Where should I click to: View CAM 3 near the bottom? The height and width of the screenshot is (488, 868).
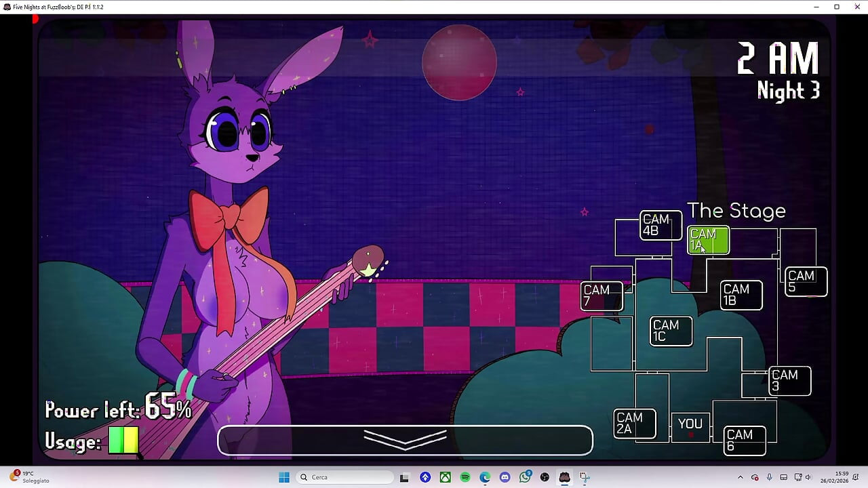pyautogui.click(x=789, y=380)
